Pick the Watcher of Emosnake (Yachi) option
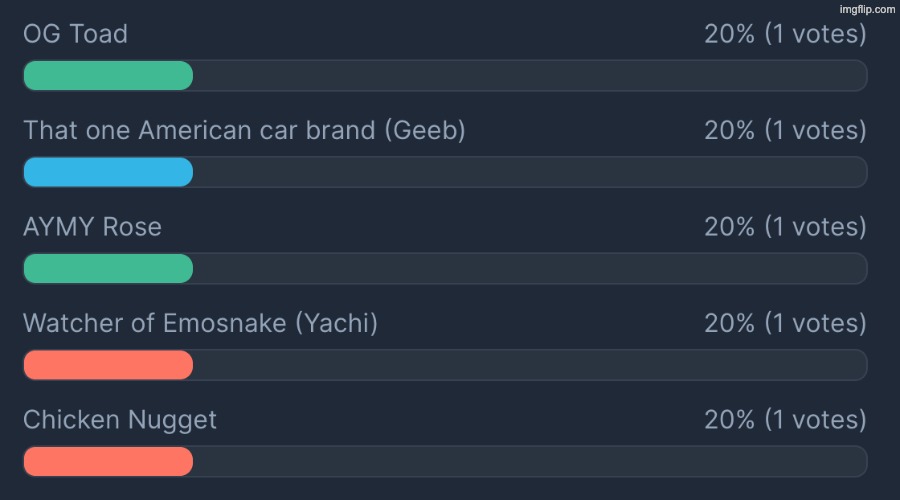The image size is (900, 500). tap(200, 323)
